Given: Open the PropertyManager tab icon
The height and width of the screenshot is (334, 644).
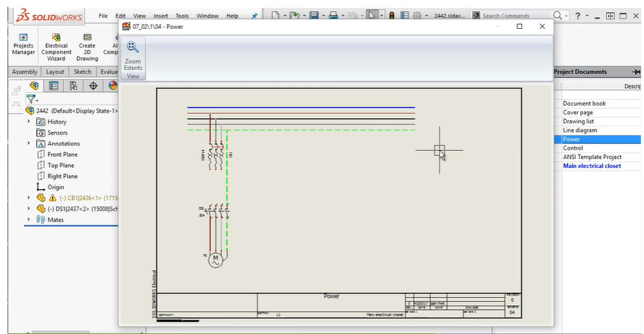Looking at the screenshot, I should (53, 86).
